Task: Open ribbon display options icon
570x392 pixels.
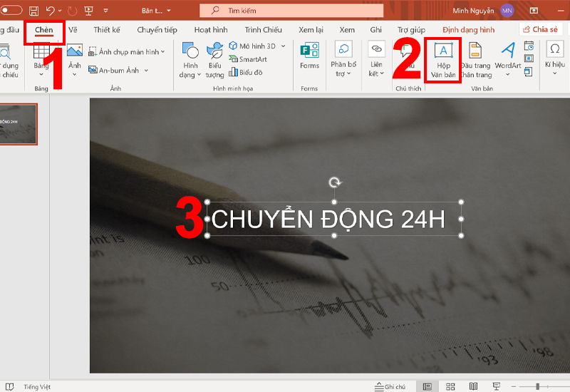Action: coord(534,11)
